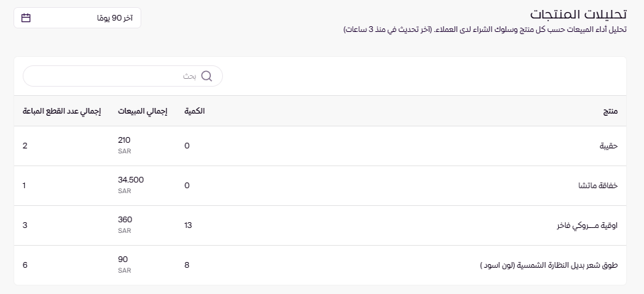644x294 pixels.
Task: Click the 34.500 SAR total sales value
Action: [131, 180]
